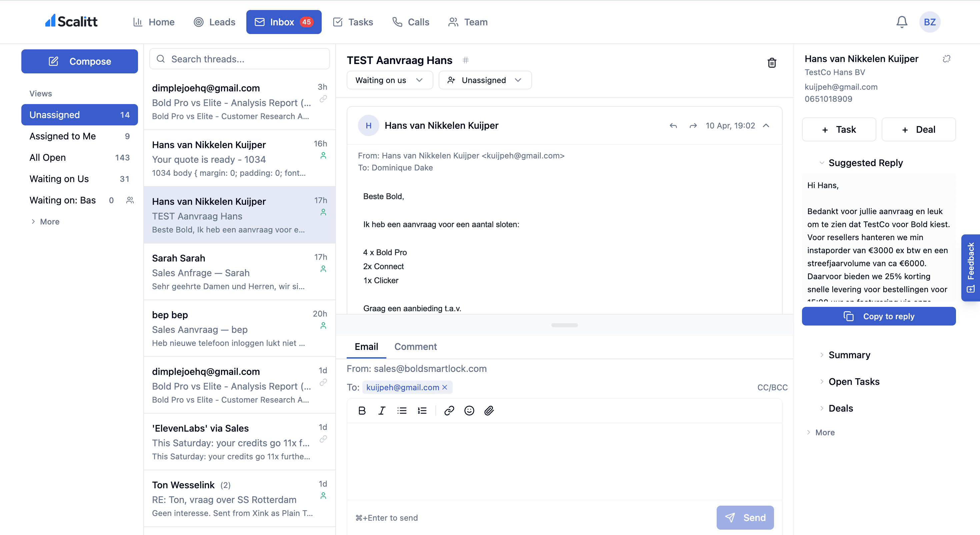Insert emoji with the smiley icon

tap(469, 411)
